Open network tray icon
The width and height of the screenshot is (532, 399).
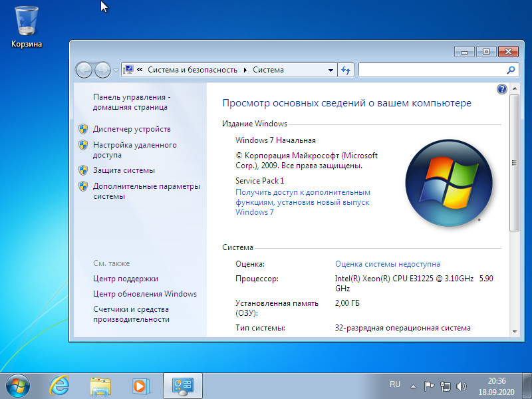[445, 386]
